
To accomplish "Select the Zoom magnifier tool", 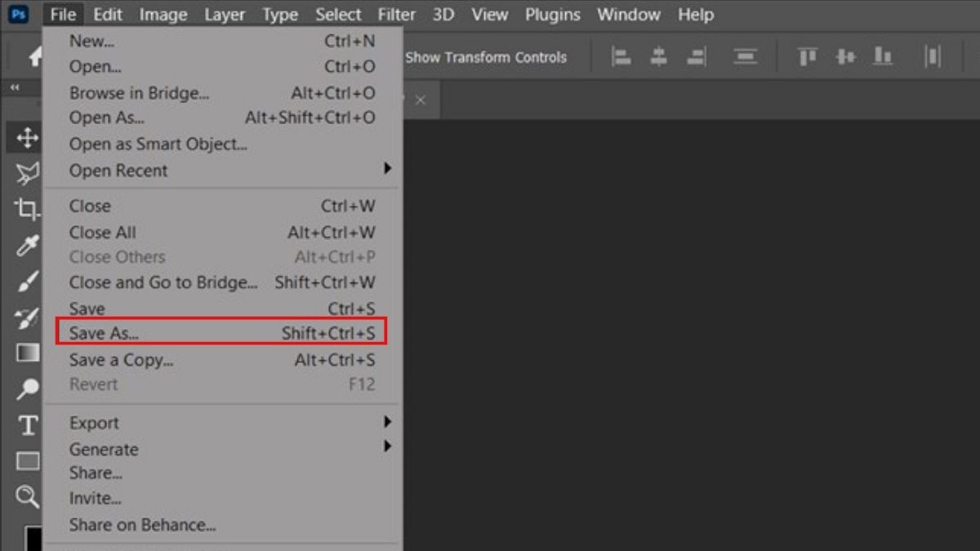I will coord(28,496).
